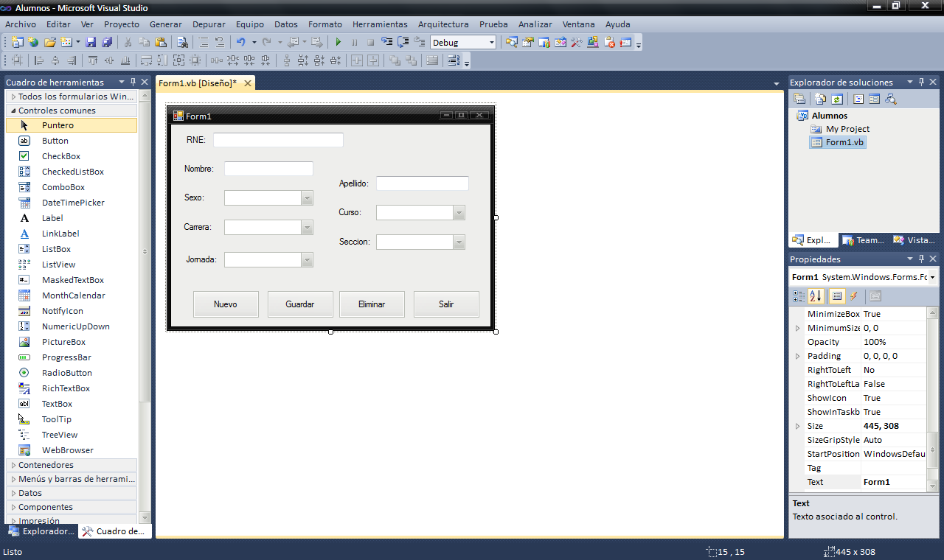Click the New Project toolbar icon

point(16,42)
